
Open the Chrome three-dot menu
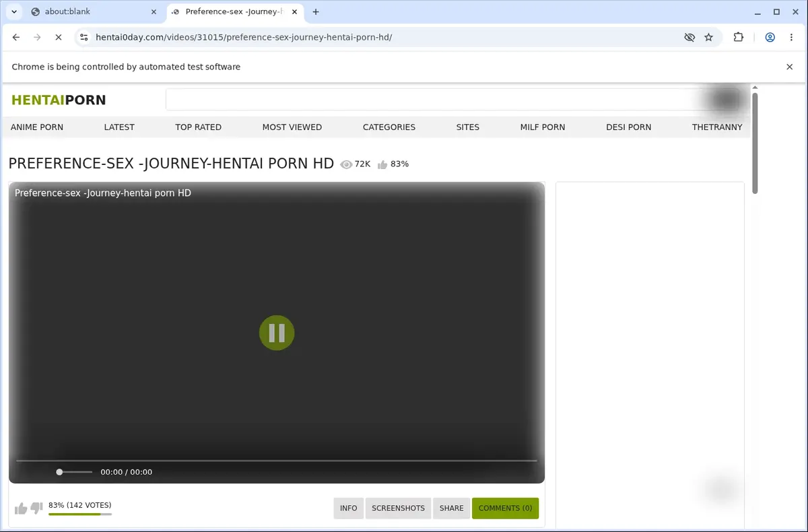click(791, 37)
